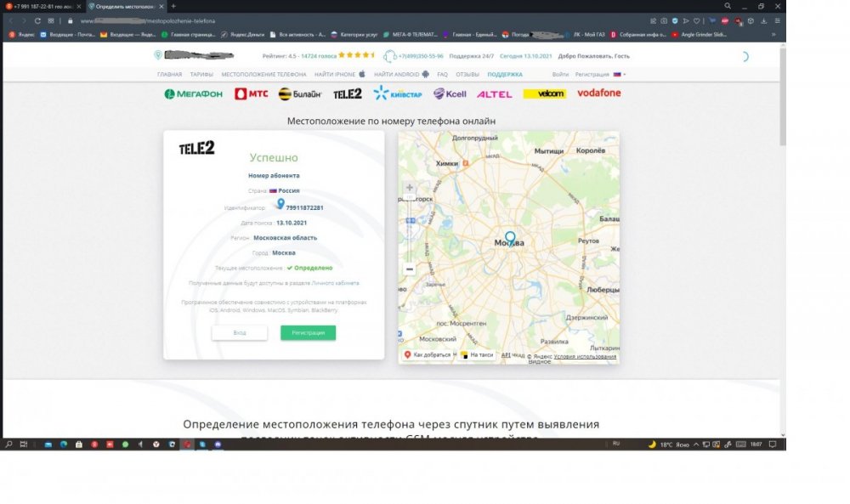850x504 pixels.
Task: Show hidden system tray icons chevron
Action: pyautogui.click(x=696, y=445)
